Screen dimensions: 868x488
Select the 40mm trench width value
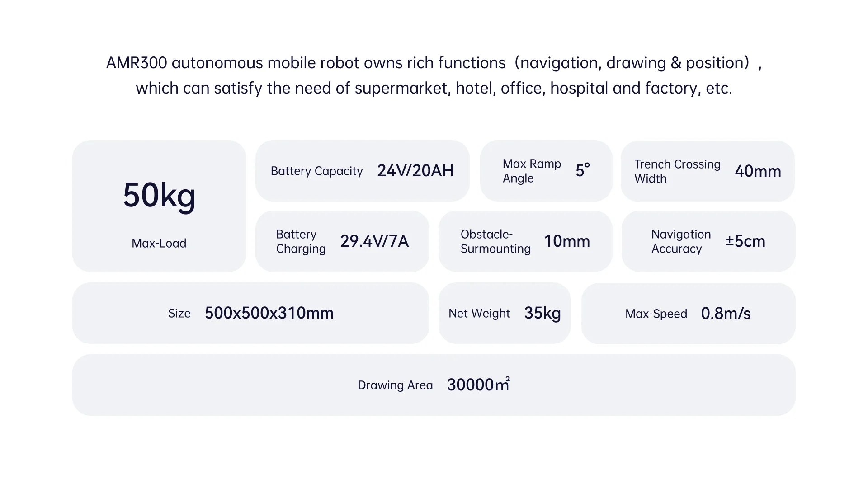point(758,171)
